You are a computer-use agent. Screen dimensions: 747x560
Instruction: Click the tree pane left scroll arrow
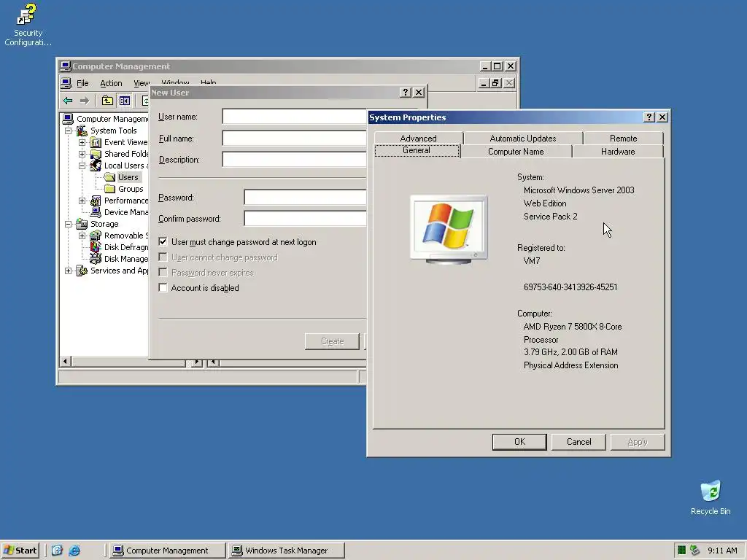[x=65, y=362]
